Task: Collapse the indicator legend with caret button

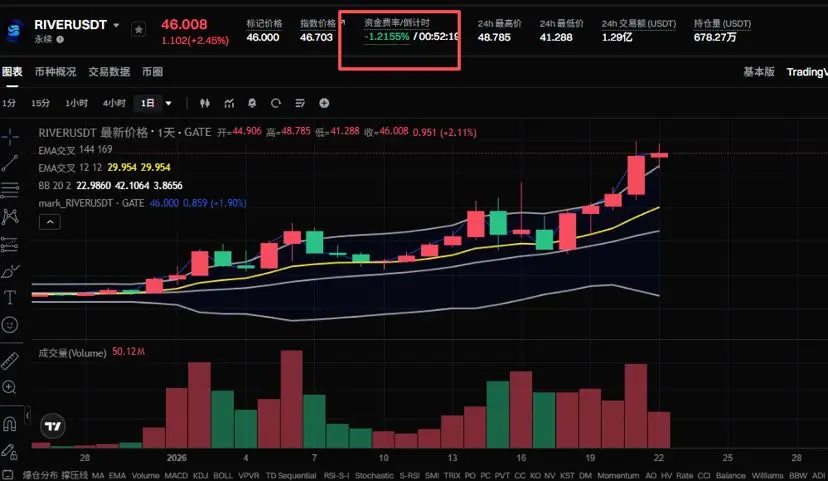Action: pyautogui.click(x=50, y=222)
